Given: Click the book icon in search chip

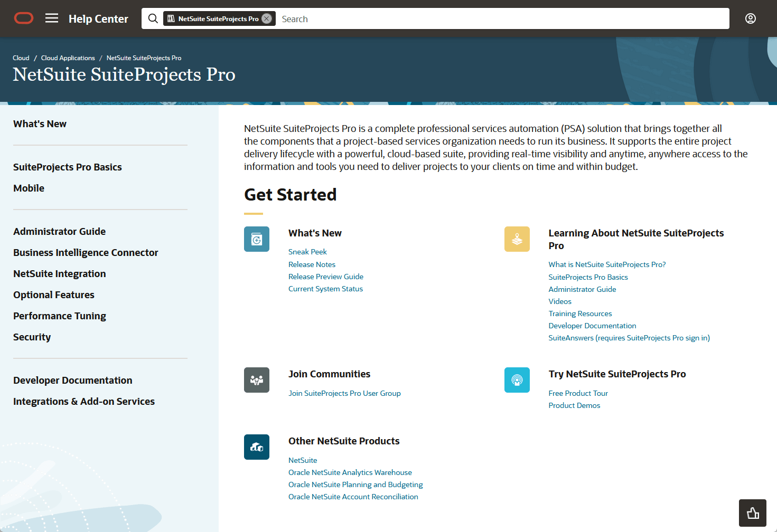Looking at the screenshot, I should point(171,18).
